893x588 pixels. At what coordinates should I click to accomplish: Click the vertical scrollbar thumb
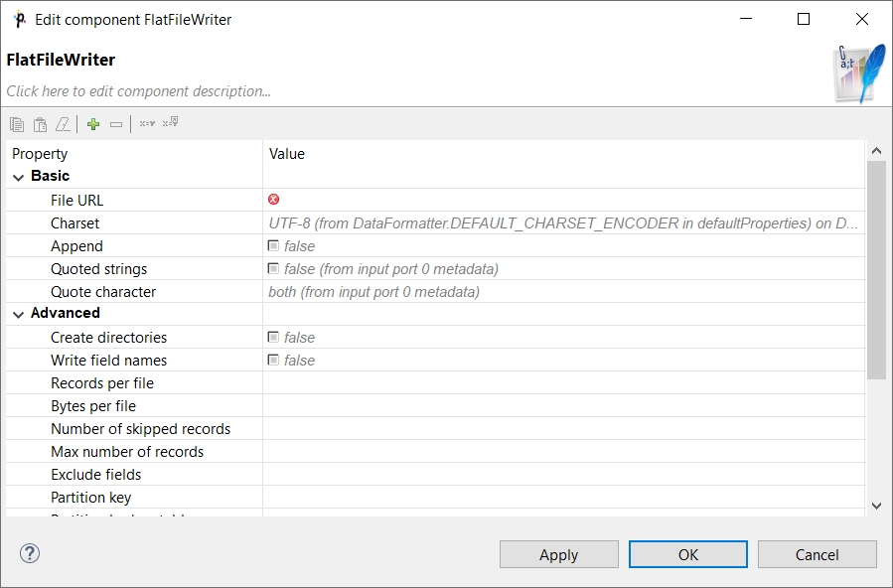click(876, 270)
